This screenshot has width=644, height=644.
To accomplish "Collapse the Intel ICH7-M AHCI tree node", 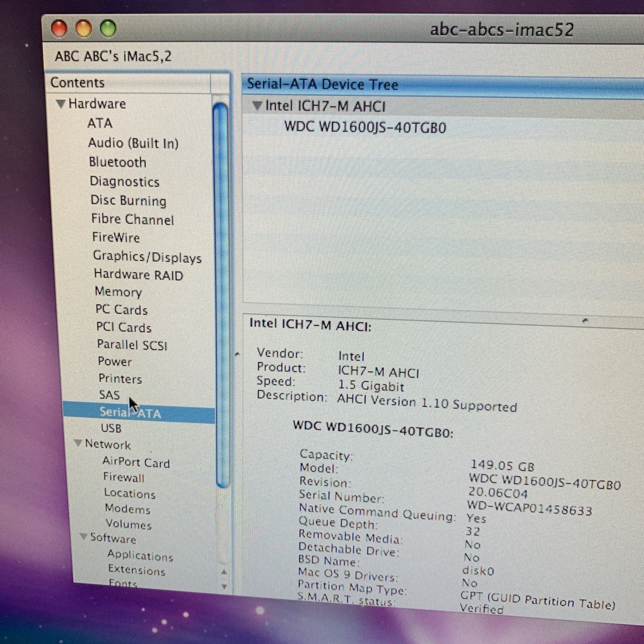I will point(257,106).
